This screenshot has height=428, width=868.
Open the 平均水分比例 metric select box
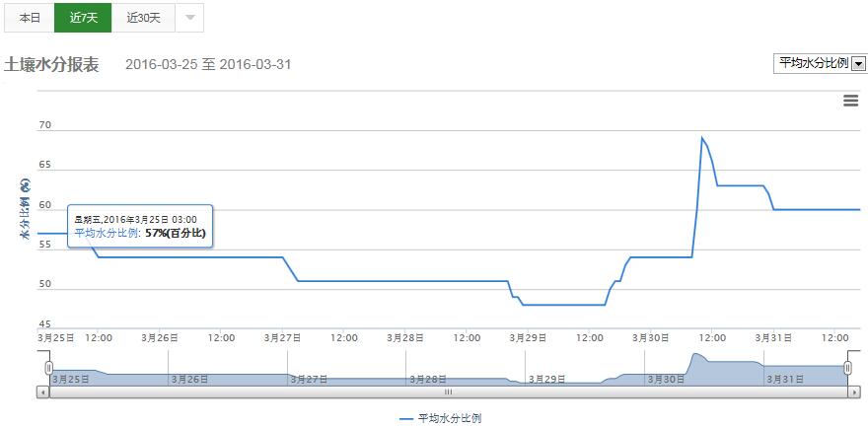(820, 63)
